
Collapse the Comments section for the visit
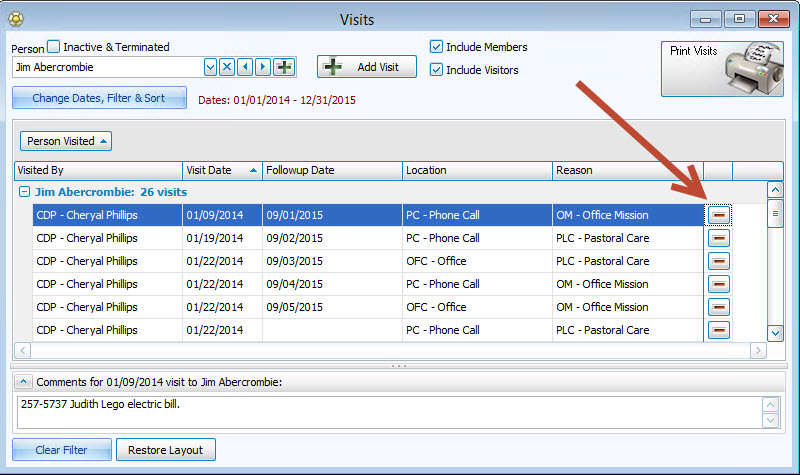(x=23, y=382)
